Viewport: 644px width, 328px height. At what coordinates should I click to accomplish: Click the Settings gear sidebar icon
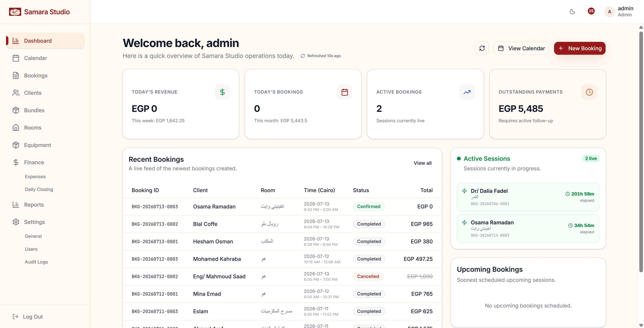click(16, 222)
